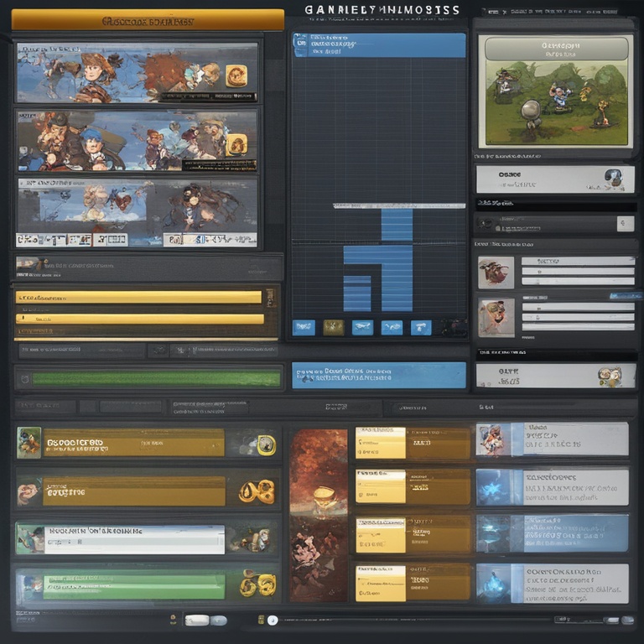Click the third button under the grid
The width and height of the screenshot is (644, 644).
362,327
